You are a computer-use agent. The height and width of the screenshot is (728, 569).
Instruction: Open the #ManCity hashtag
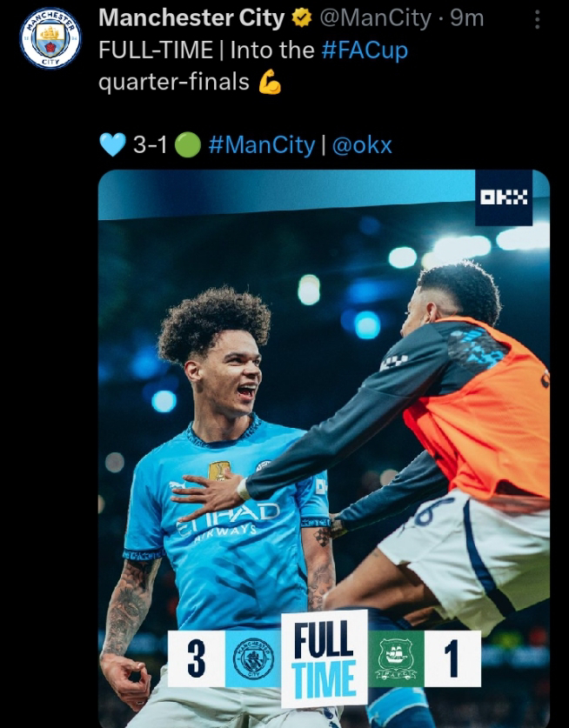coord(262,145)
